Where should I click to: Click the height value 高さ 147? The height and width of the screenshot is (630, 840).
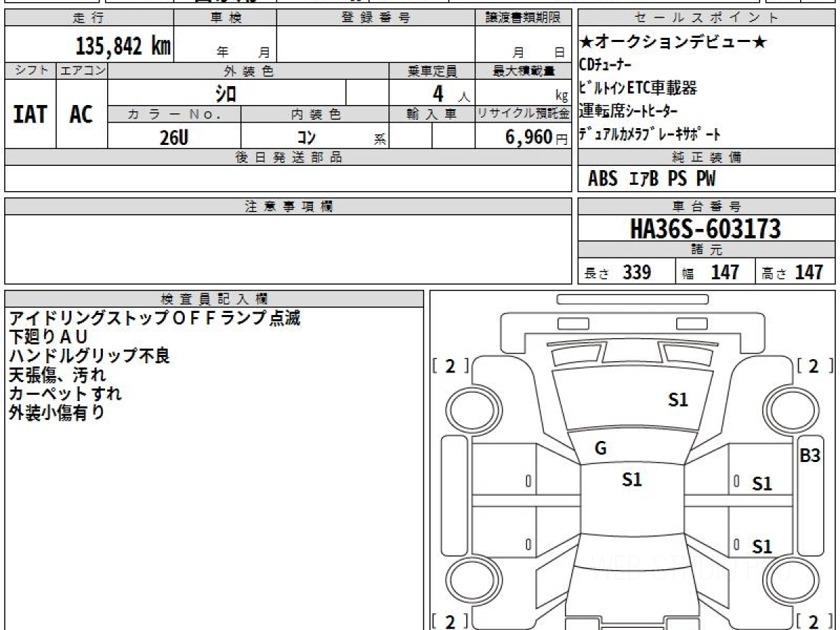(x=792, y=272)
